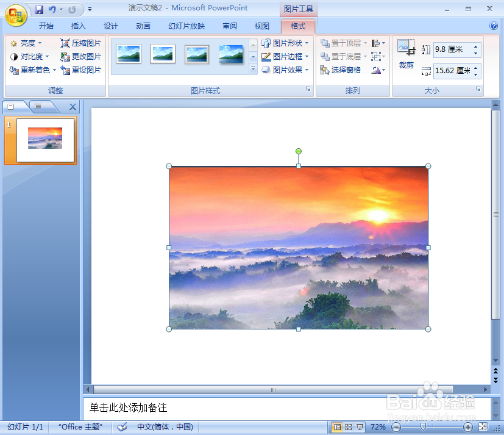
Task: Apply the first picture style thumbnail
Action: coord(129,54)
